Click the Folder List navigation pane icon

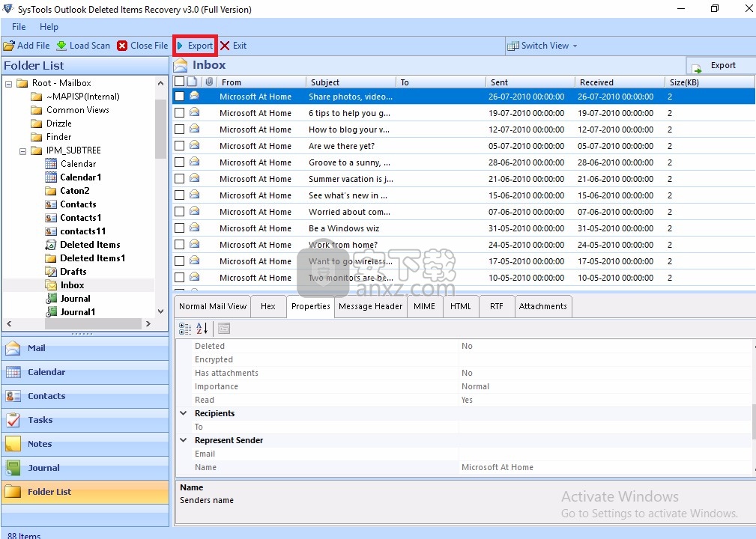click(13, 492)
